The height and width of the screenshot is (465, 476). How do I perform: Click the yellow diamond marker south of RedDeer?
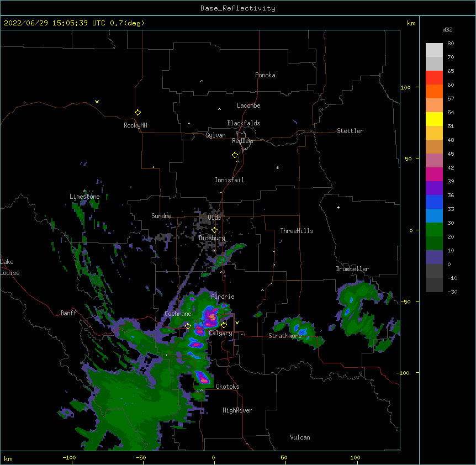(x=235, y=155)
